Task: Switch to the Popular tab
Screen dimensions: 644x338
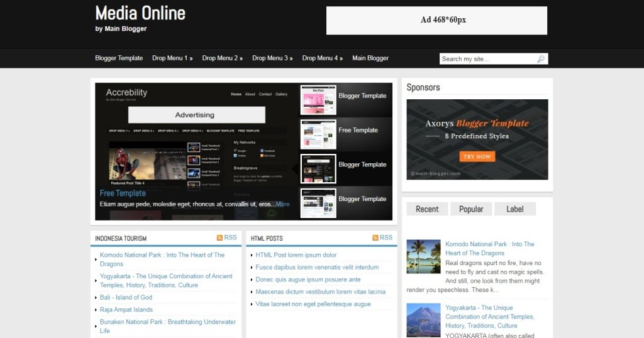Action: [471, 209]
